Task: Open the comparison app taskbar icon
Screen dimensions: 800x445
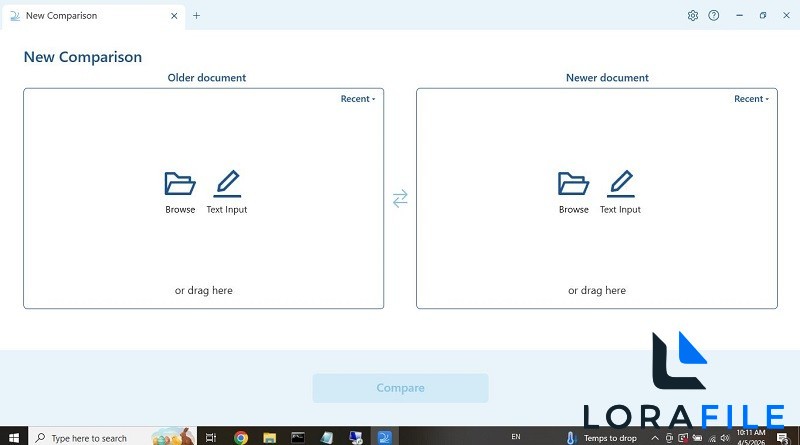Action: [385, 437]
